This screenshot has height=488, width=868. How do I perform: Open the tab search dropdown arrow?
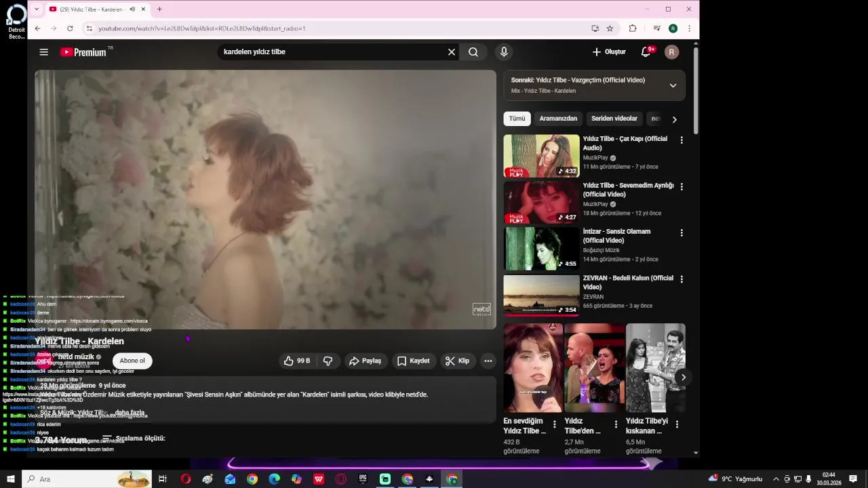pyautogui.click(x=37, y=9)
